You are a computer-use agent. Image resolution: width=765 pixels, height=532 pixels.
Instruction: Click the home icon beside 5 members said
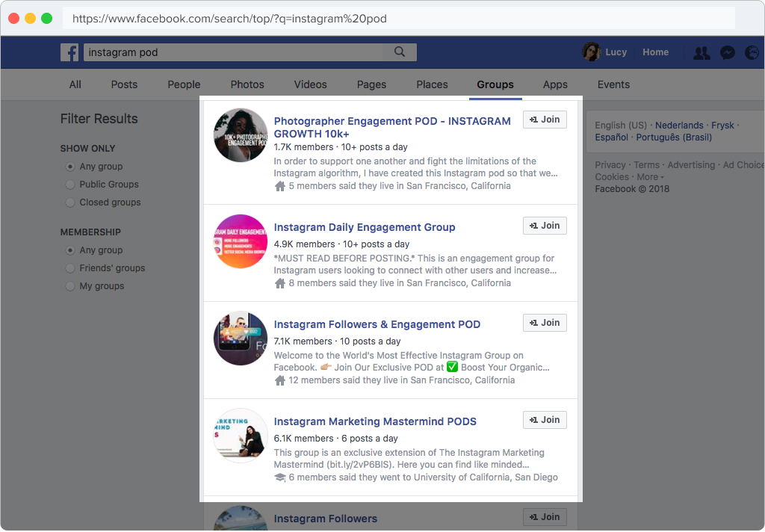point(280,186)
